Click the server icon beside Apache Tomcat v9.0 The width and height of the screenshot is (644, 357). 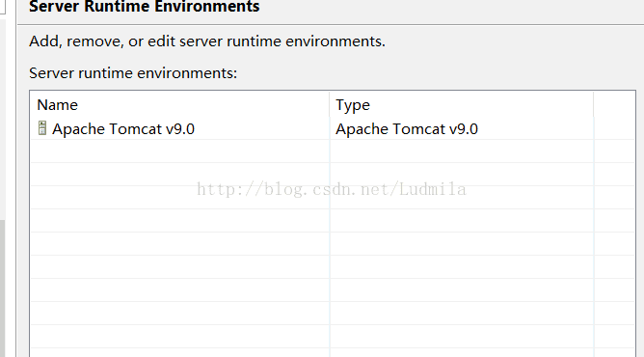pyautogui.click(x=41, y=128)
